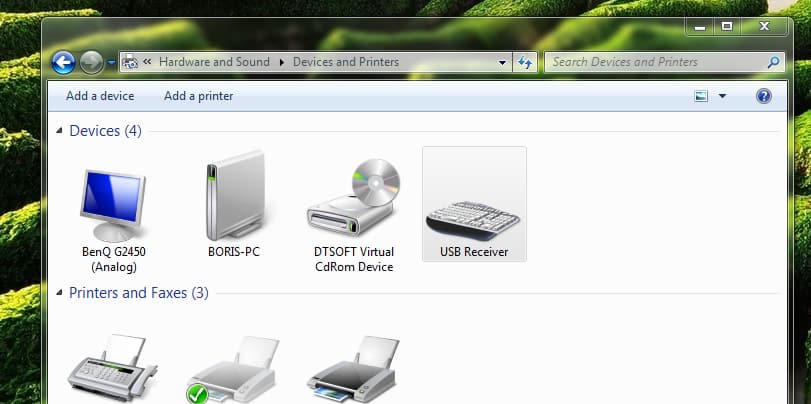Collapse the Printers and Faxes group
This screenshot has width=811, height=404.
60,293
